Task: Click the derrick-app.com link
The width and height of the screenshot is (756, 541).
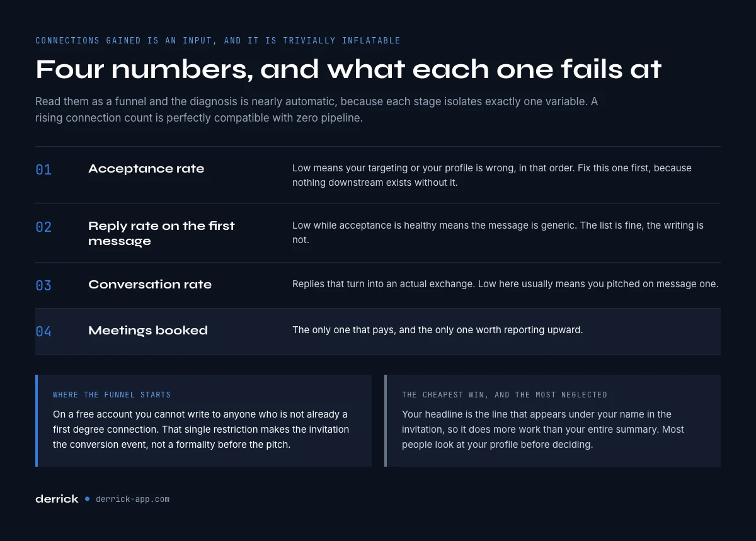Action: (132, 499)
